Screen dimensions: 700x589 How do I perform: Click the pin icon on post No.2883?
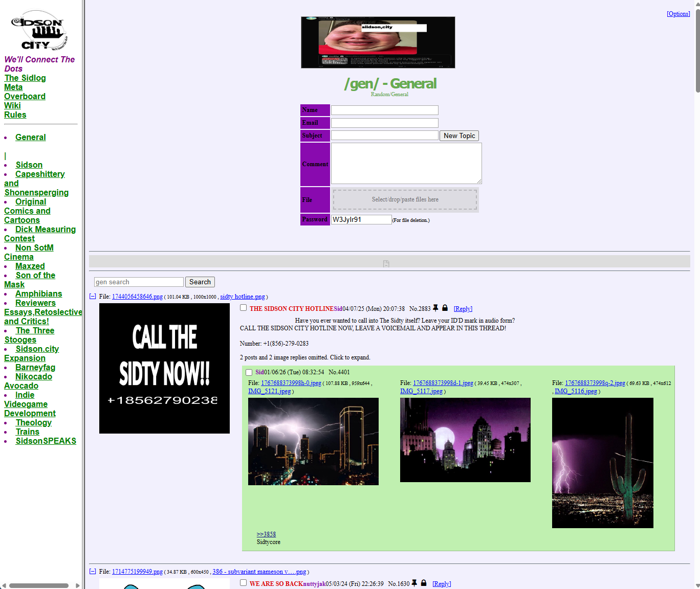[x=435, y=308]
